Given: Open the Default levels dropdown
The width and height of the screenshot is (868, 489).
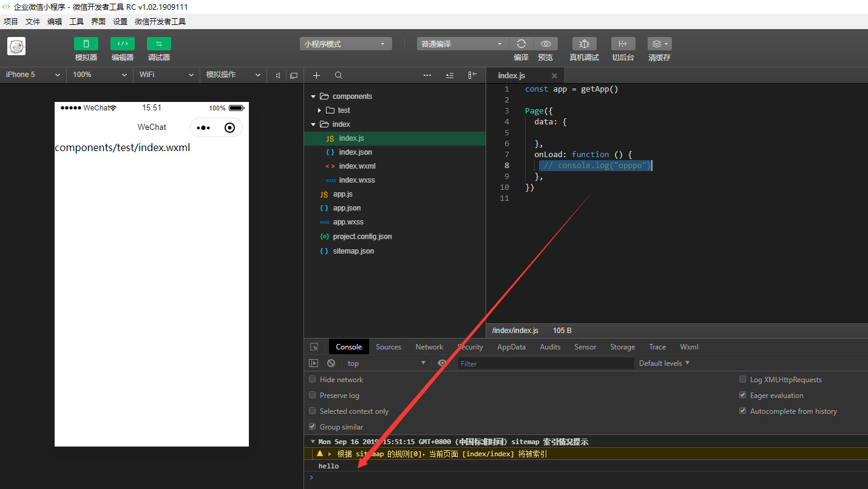Looking at the screenshot, I should click(x=665, y=363).
